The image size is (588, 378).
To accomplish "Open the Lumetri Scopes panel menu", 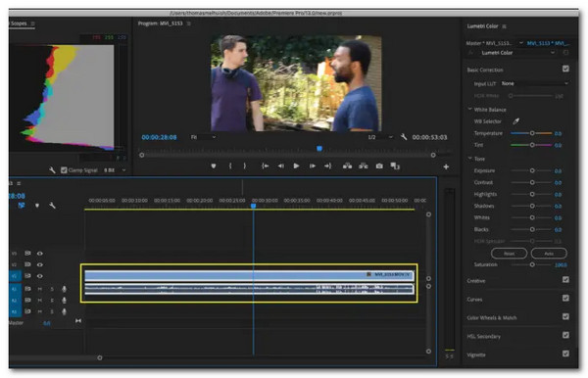I will tap(32, 24).
